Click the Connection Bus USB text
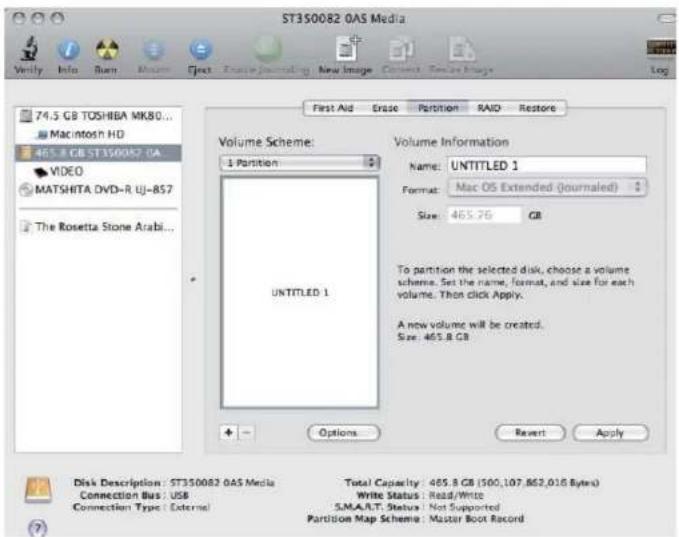 pos(179,495)
